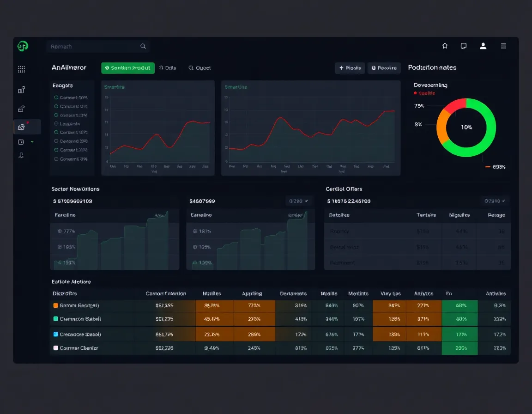Click the Pocolre button
Image resolution: width=532 pixels, height=414 pixels.
(x=384, y=68)
